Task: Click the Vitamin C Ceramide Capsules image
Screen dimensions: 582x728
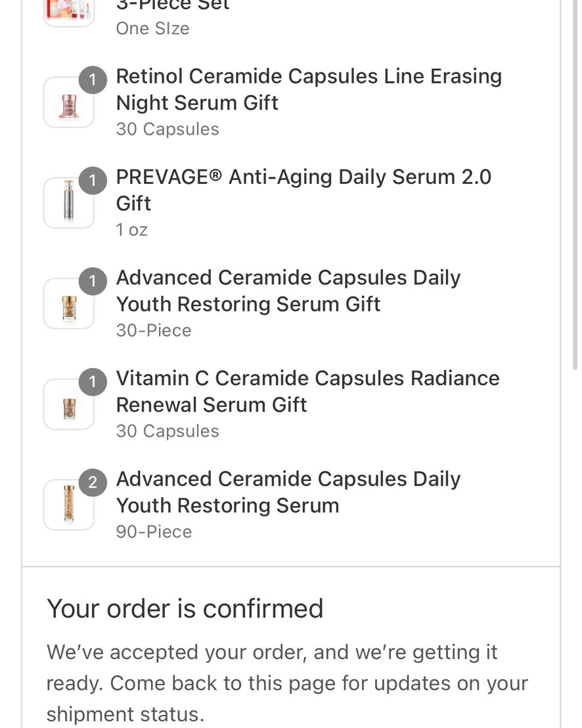Action: pyautogui.click(x=69, y=404)
